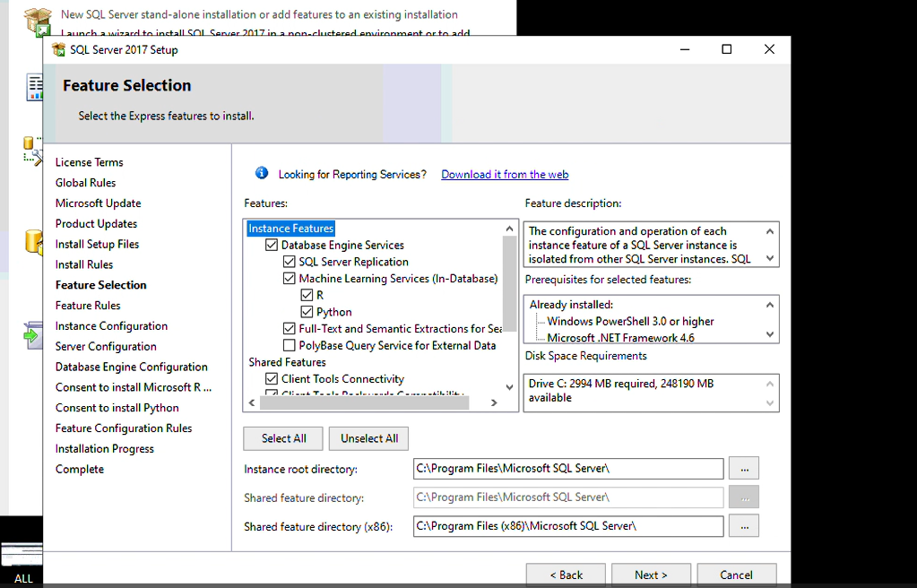Click the Instance root directory text field

click(x=568, y=469)
